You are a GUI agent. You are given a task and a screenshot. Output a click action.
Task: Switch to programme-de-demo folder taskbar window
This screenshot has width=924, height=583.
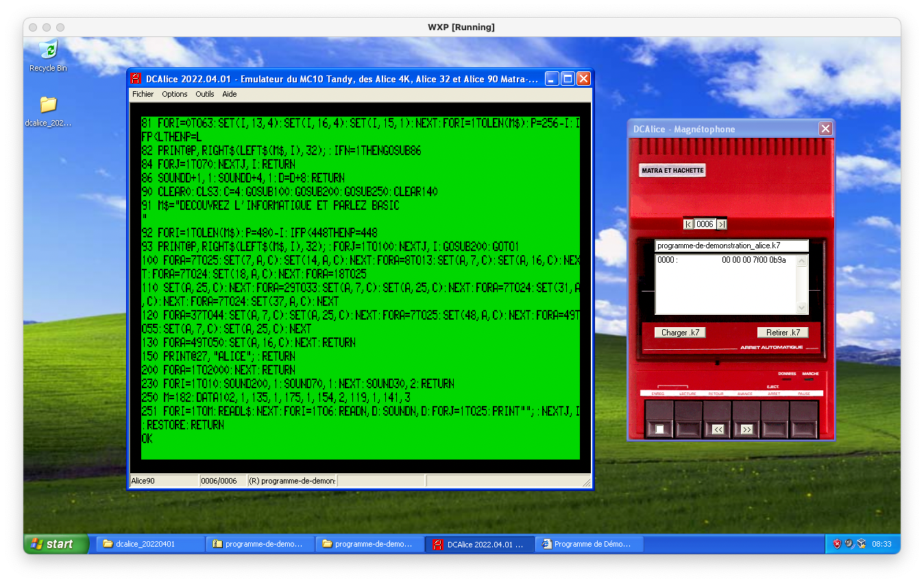coord(369,544)
